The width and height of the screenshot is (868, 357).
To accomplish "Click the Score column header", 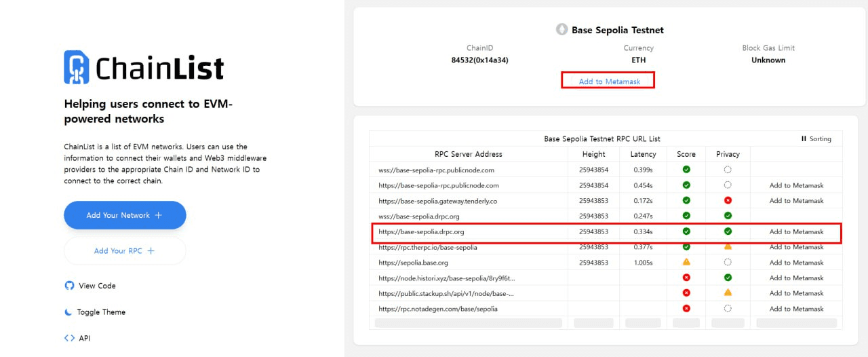I will (x=686, y=154).
